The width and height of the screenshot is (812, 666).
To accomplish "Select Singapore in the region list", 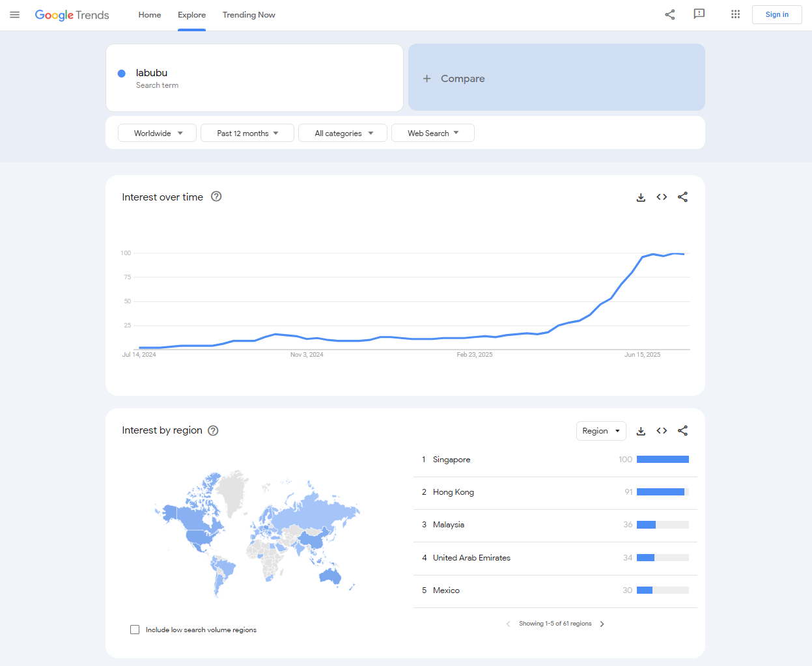I will click(451, 460).
